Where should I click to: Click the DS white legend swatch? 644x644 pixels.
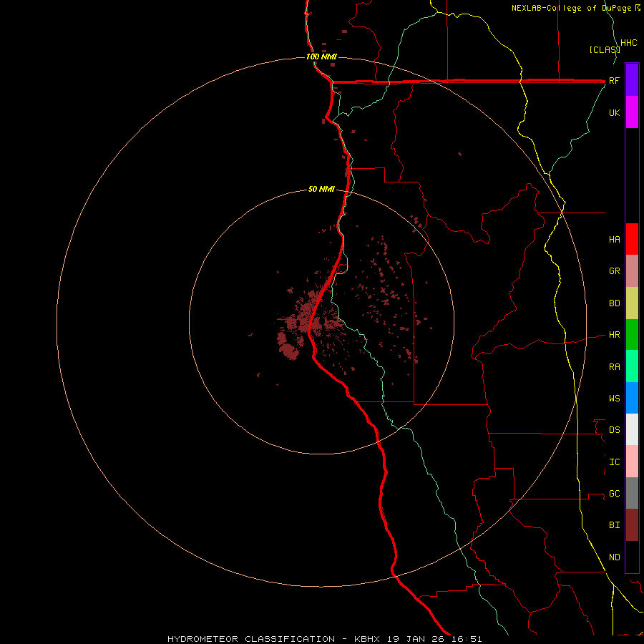pos(632,429)
